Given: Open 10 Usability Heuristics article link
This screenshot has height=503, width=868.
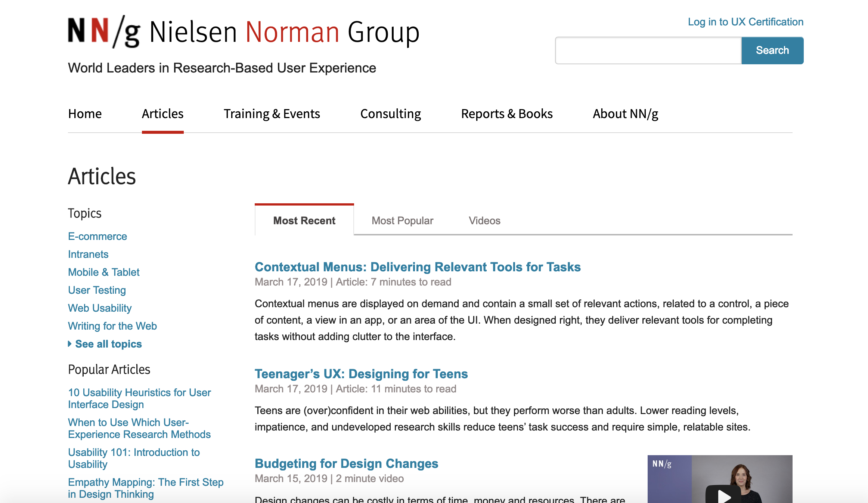Looking at the screenshot, I should tap(139, 398).
